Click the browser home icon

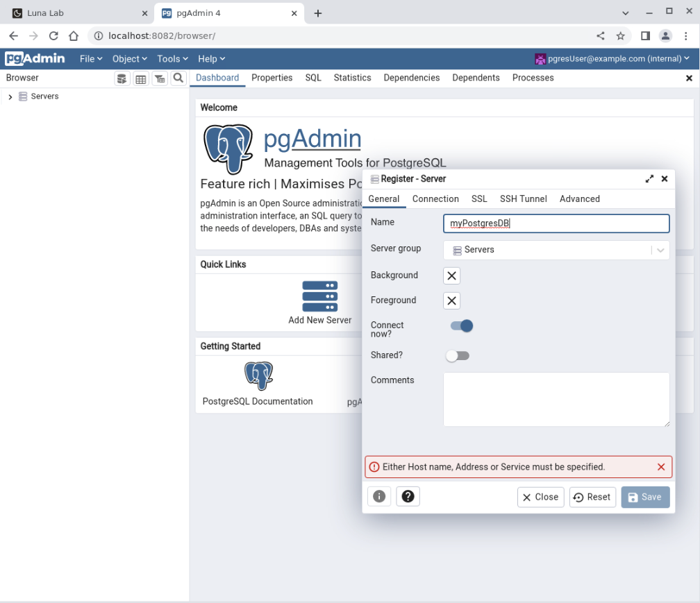click(74, 35)
